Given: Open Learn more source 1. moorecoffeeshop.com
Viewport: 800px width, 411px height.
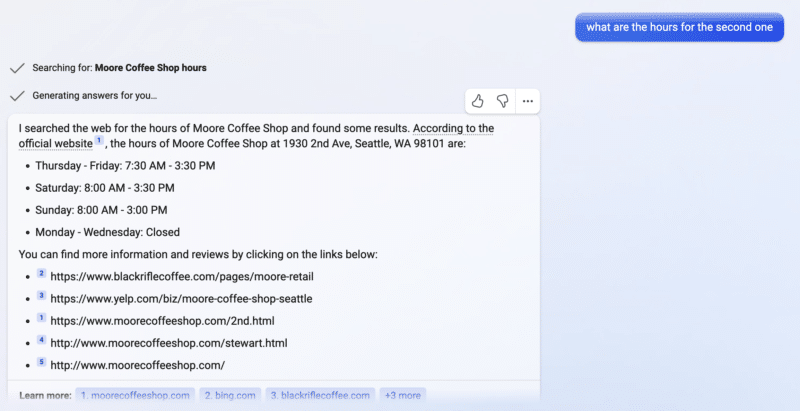Looking at the screenshot, I should point(135,395).
